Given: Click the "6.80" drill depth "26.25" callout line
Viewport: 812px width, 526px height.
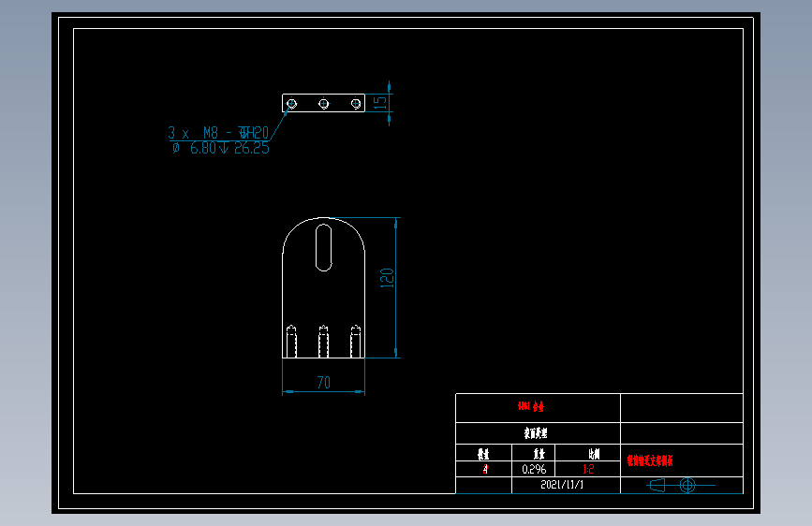Looking at the screenshot, I should (221, 148).
